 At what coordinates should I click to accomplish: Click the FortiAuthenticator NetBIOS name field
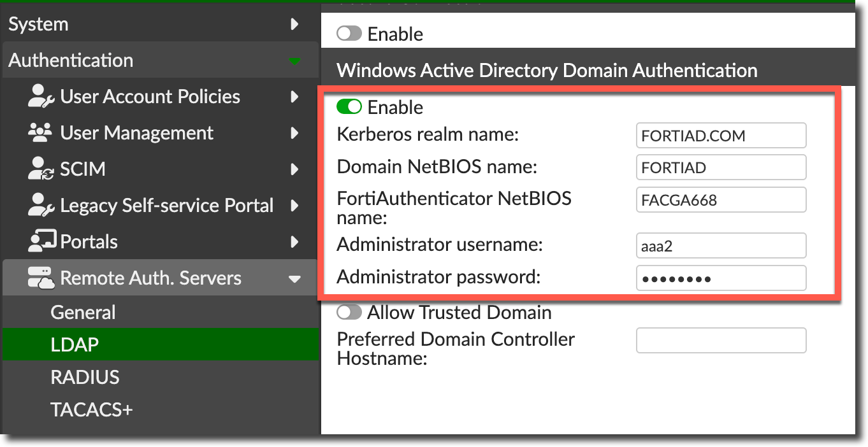[721, 200]
